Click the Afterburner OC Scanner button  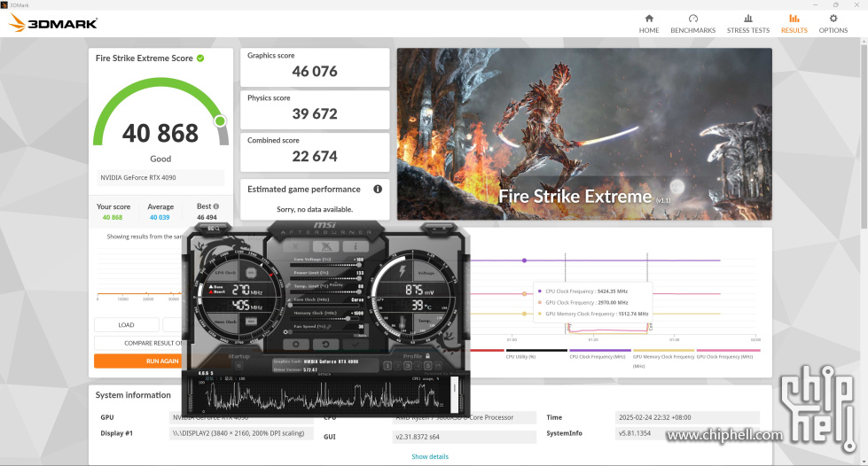pos(214,228)
